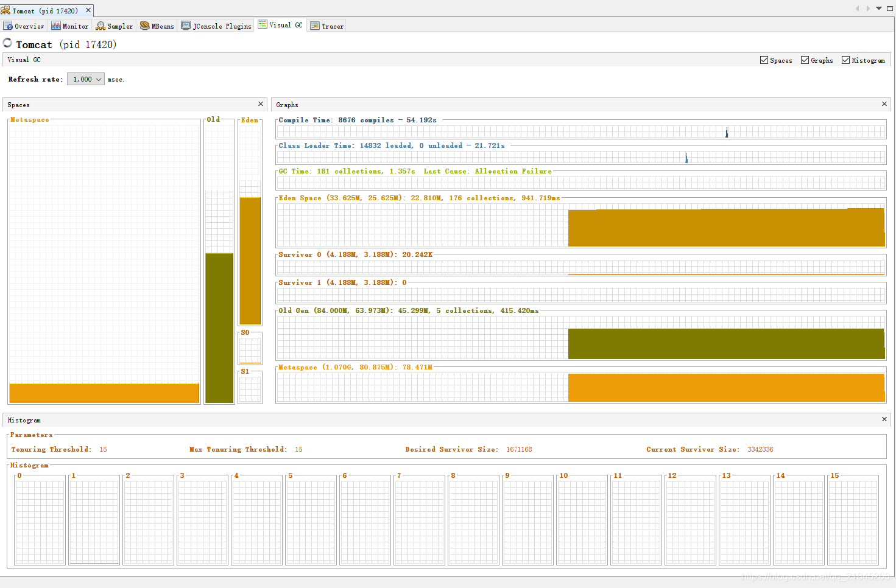Click the Eden Space graph
The height and width of the screenshot is (588, 896).
point(581,225)
